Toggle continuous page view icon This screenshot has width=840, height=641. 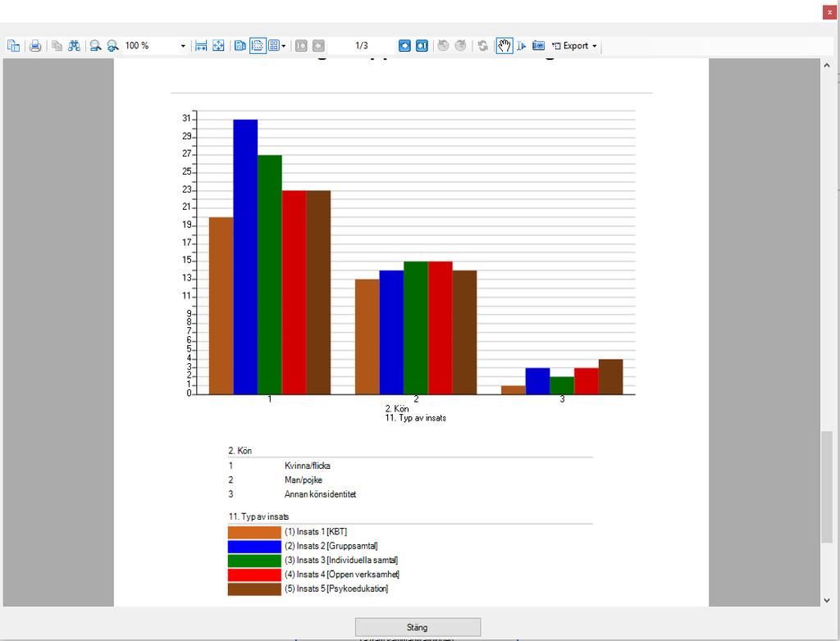click(x=258, y=46)
